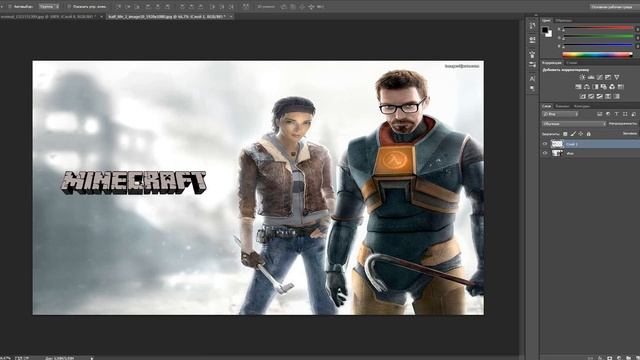The height and width of the screenshot is (360, 640).
Task: Add a Threshold adjustment layer
Action: [599, 96]
